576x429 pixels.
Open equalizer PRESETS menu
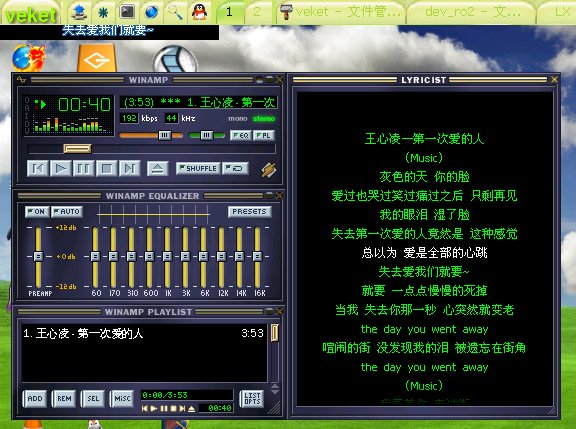click(249, 212)
